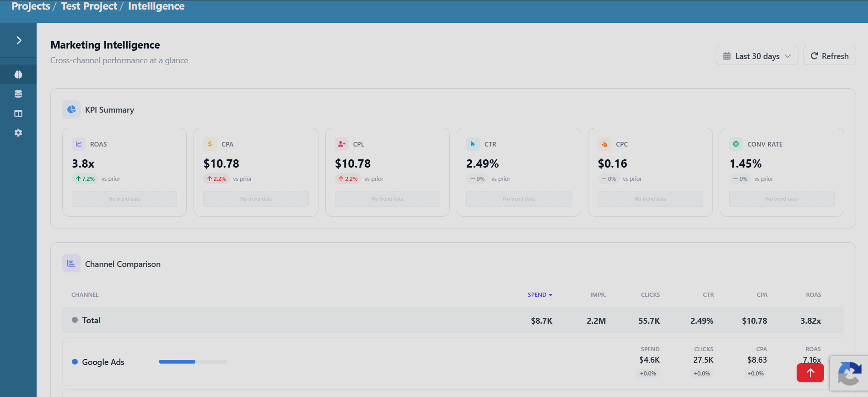Select the Google Ads channel row
This screenshot has height=397, width=868.
pos(453,362)
